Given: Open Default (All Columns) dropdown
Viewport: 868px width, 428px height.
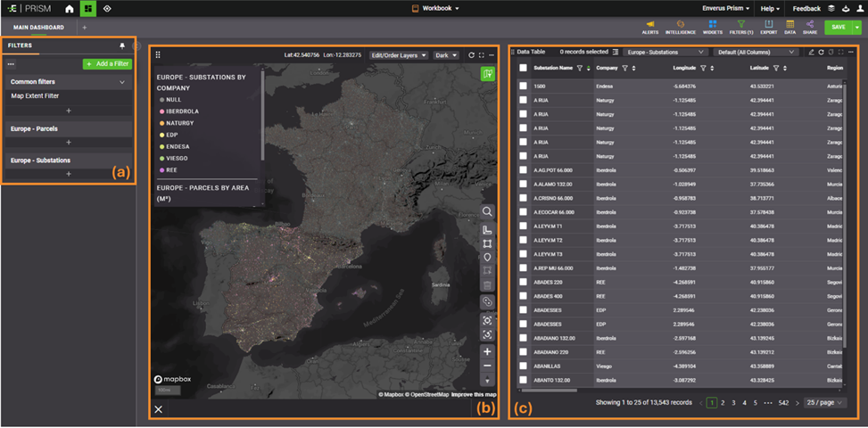Looking at the screenshot, I should click(756, 52).
